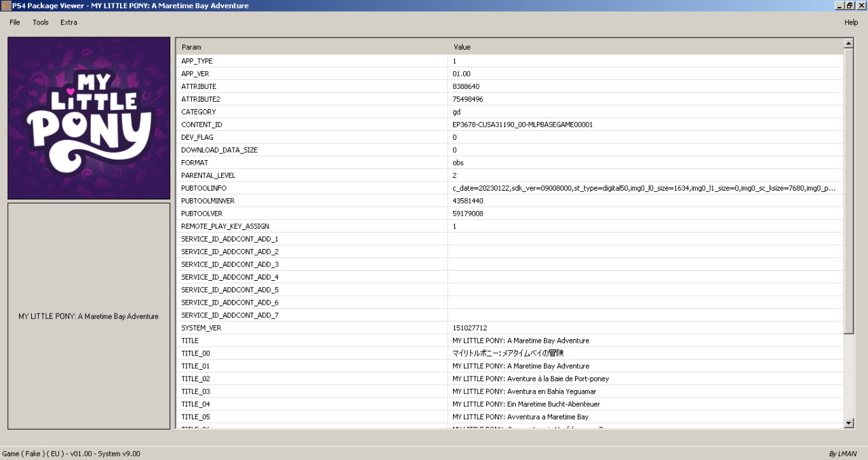Click the PS4 Package Viewer title bar icon
The height and width of the screenshot is (460, 868).
click(5, 5)
